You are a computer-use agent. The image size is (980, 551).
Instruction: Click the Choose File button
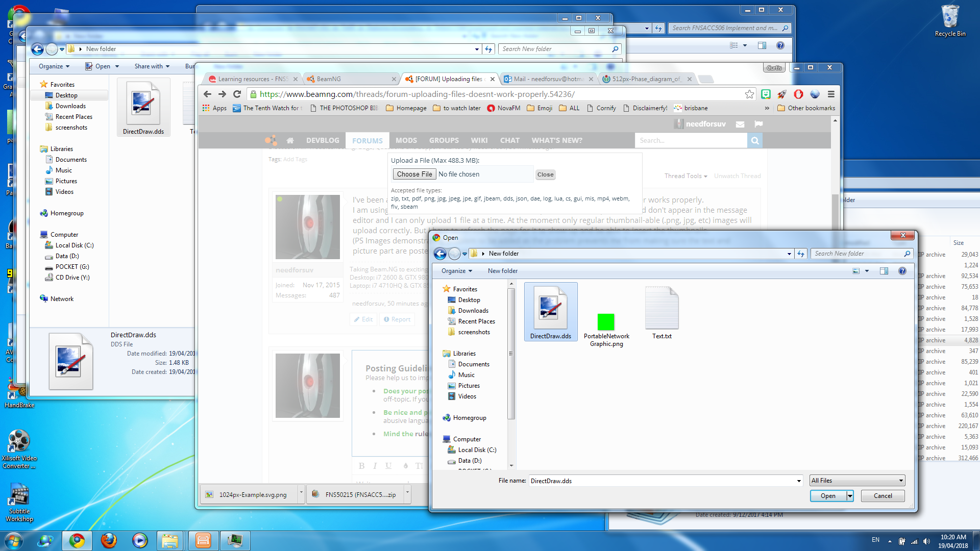[x=414, y=174]
